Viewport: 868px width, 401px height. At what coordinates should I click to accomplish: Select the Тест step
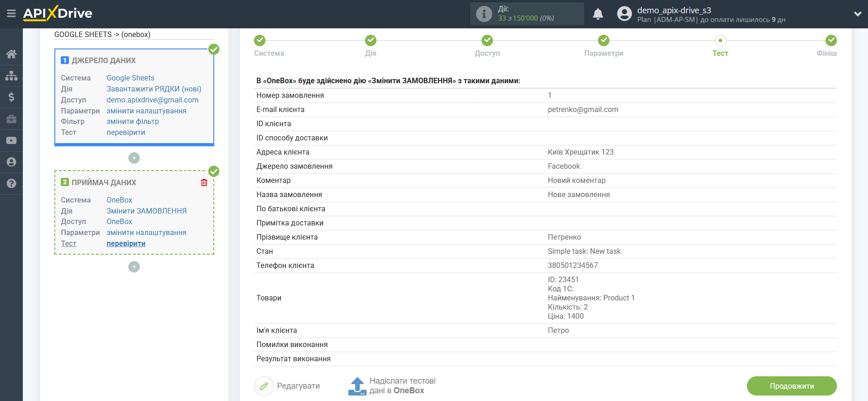[x=720, y=46]
